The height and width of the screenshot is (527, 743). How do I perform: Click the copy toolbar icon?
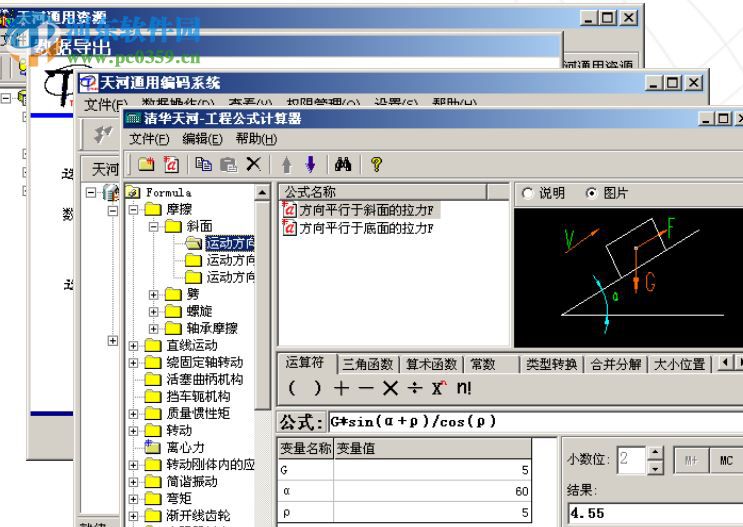[204, 164]
